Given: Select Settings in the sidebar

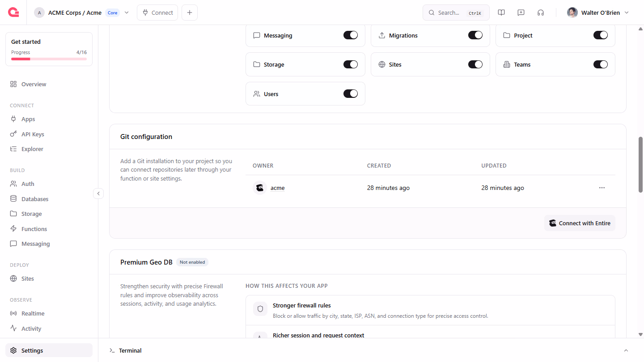Looking at the screenshot, I should (x=49, y=350).
